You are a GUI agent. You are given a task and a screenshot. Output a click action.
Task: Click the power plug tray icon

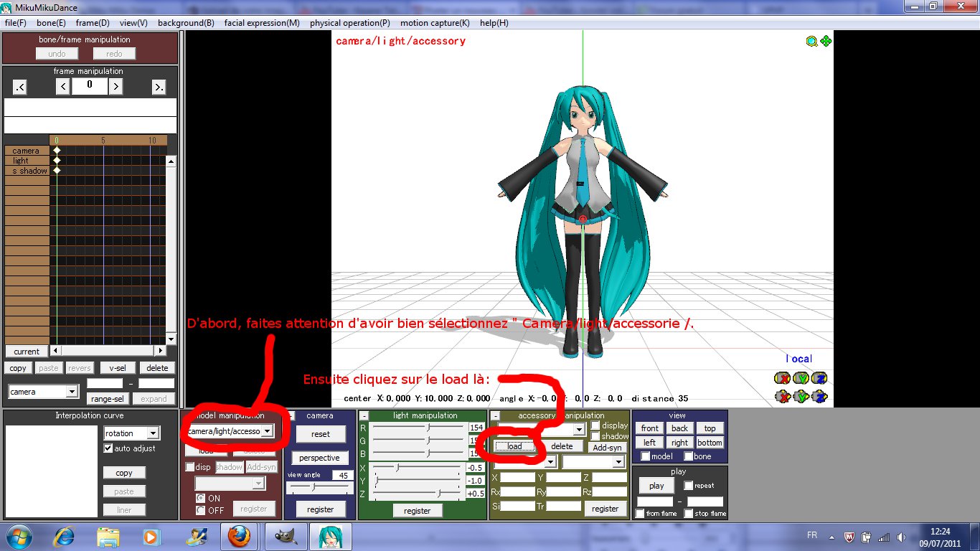click(866, 536)
